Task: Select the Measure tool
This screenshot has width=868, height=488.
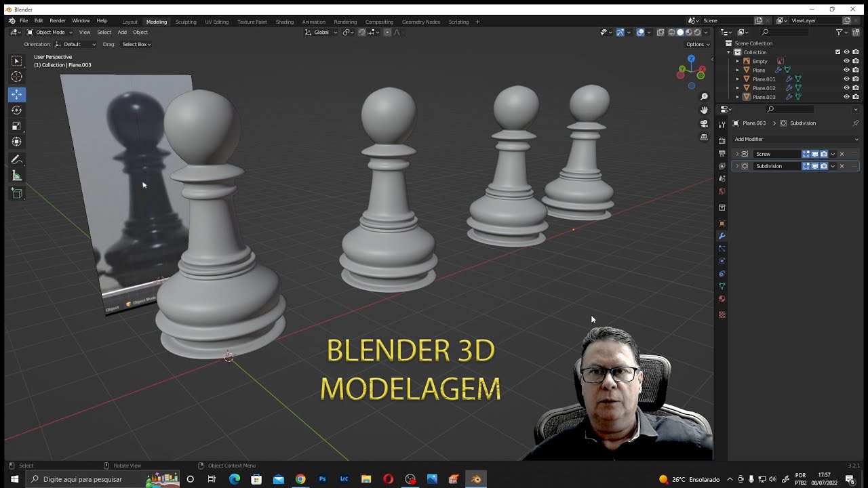Action: [x=17, y=176]
